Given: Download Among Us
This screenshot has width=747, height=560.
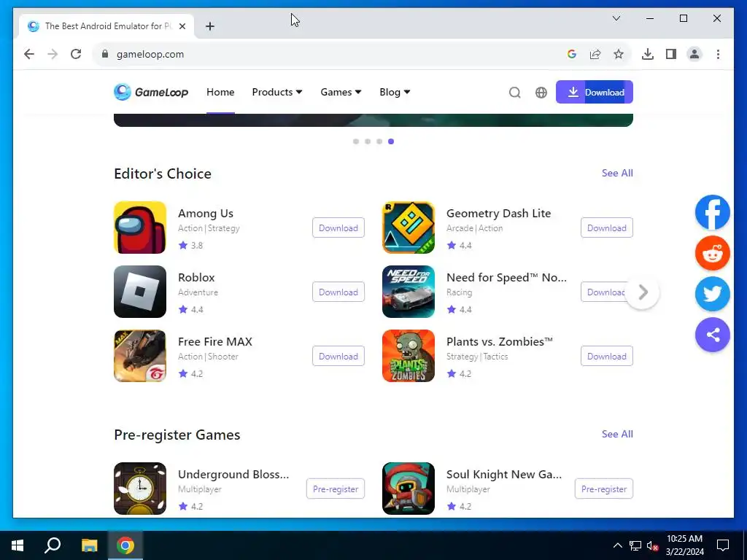Looking at the screenshot, I should [338, 227].
